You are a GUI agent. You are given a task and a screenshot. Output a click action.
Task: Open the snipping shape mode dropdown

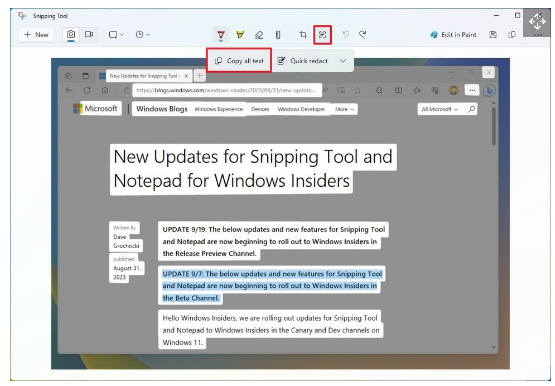coord(116,35)
